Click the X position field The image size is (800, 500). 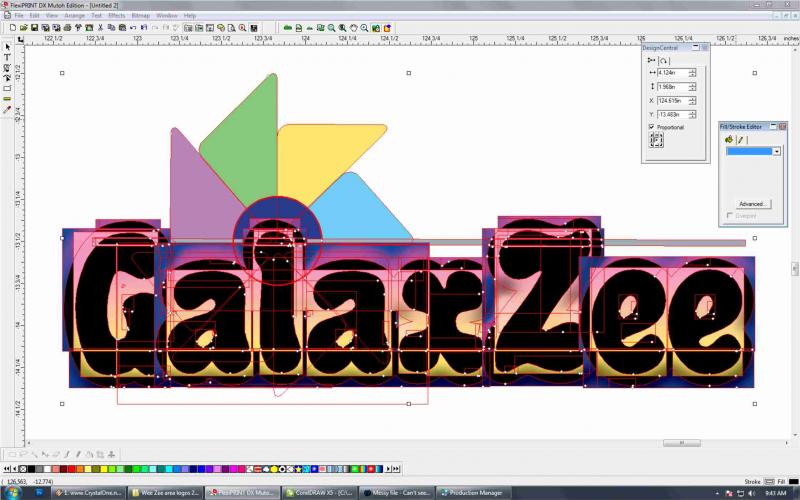tap(673, 101)
